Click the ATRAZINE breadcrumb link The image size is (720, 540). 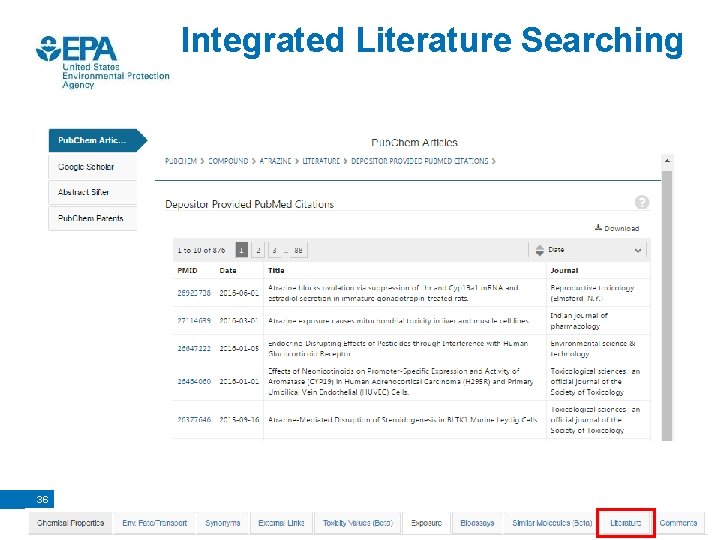275,161
